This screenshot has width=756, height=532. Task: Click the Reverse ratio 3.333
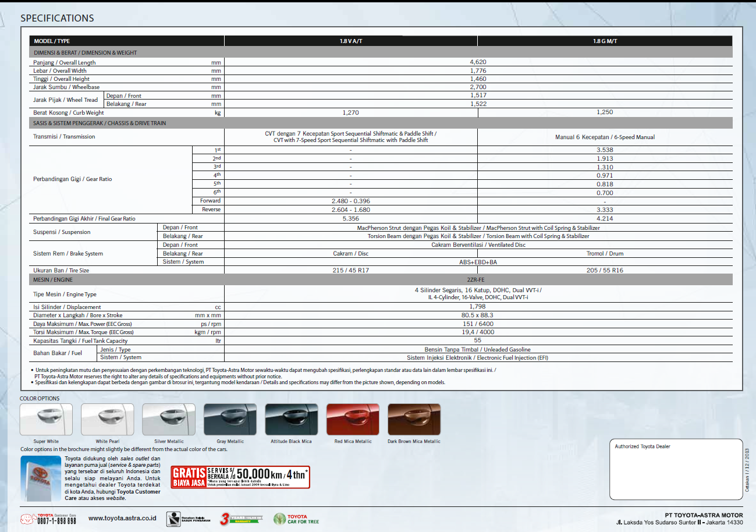click(x=605, y=210)
